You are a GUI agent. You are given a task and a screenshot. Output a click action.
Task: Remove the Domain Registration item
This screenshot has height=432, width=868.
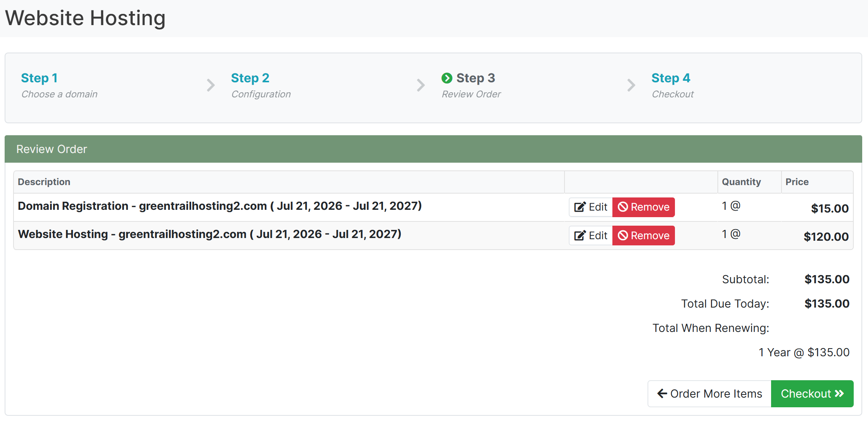(644, 207)
